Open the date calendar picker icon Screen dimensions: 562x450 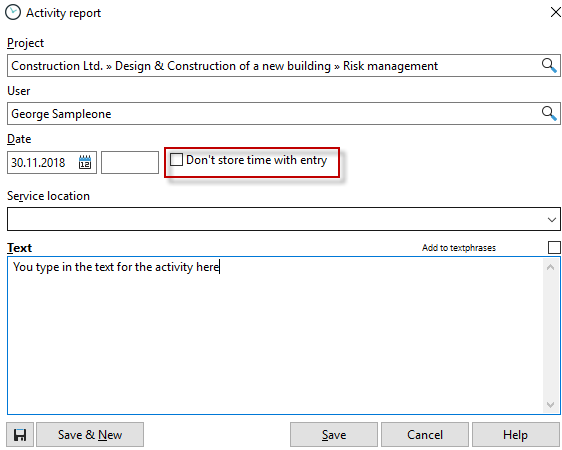coord(85,162)
